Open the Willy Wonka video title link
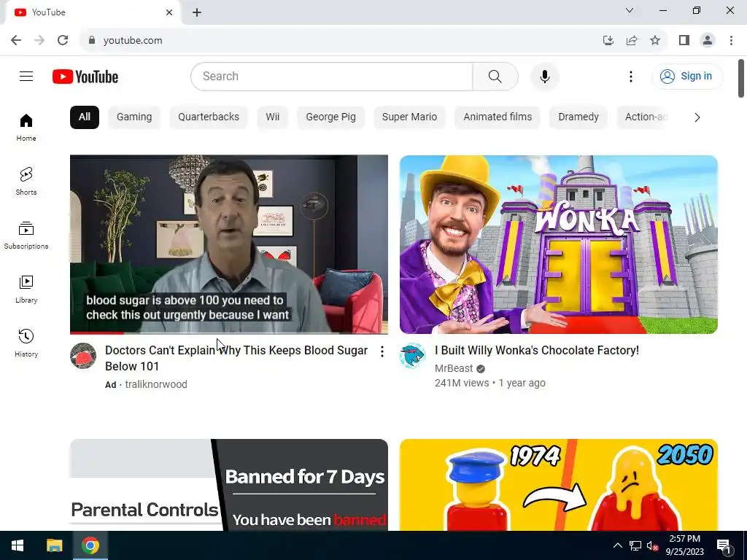 click(x=536, y=351)
